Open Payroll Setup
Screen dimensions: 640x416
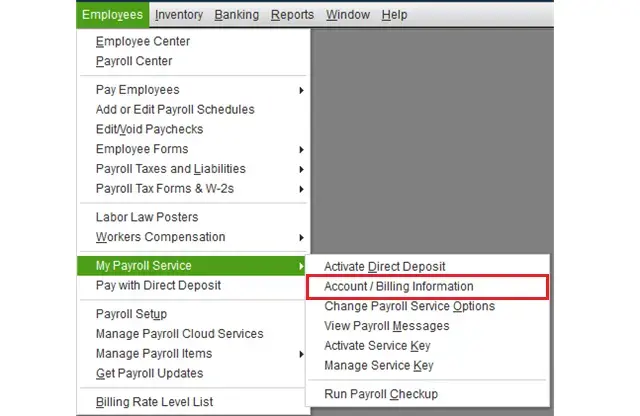tap(131, 314)
